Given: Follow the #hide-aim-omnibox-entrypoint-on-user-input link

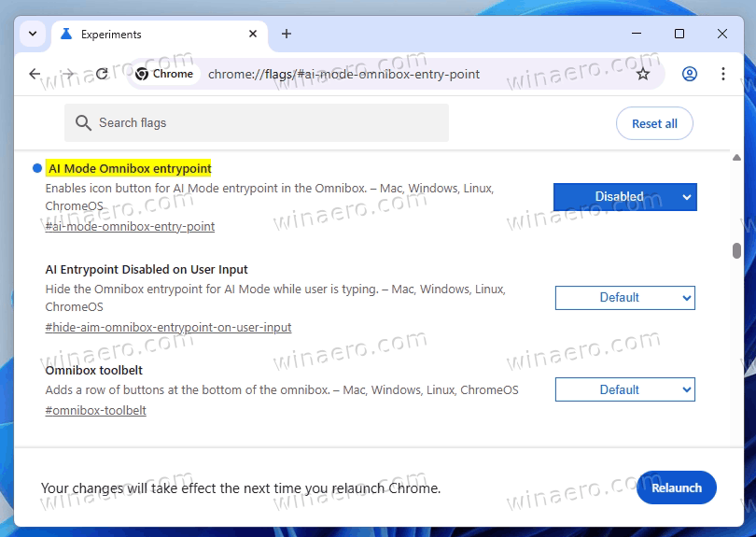Looking at the screenshot, I should [x=168, y=327].
